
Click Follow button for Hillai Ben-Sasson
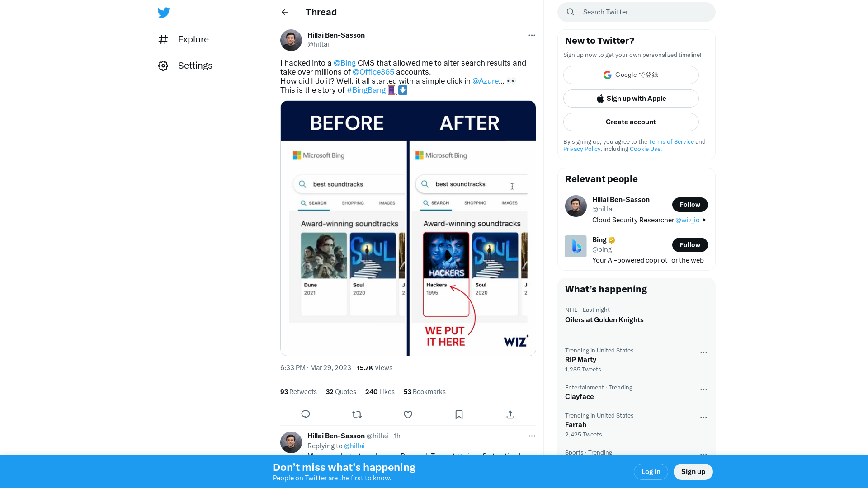coord(690,204)
